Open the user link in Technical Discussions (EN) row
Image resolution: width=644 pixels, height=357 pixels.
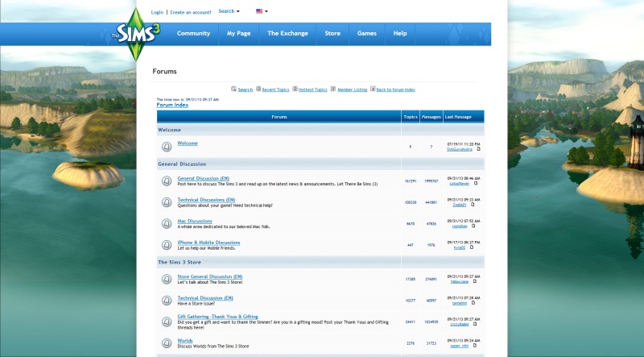point(459,205)
